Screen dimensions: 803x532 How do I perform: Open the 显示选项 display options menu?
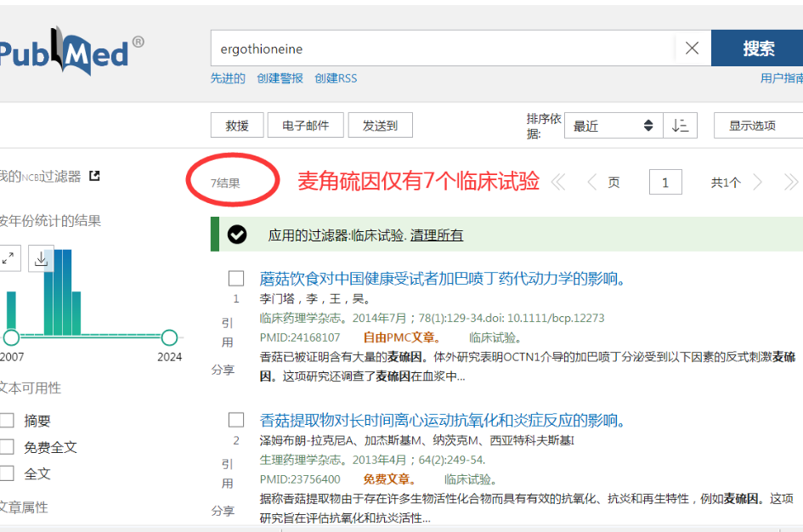(756, 126)
